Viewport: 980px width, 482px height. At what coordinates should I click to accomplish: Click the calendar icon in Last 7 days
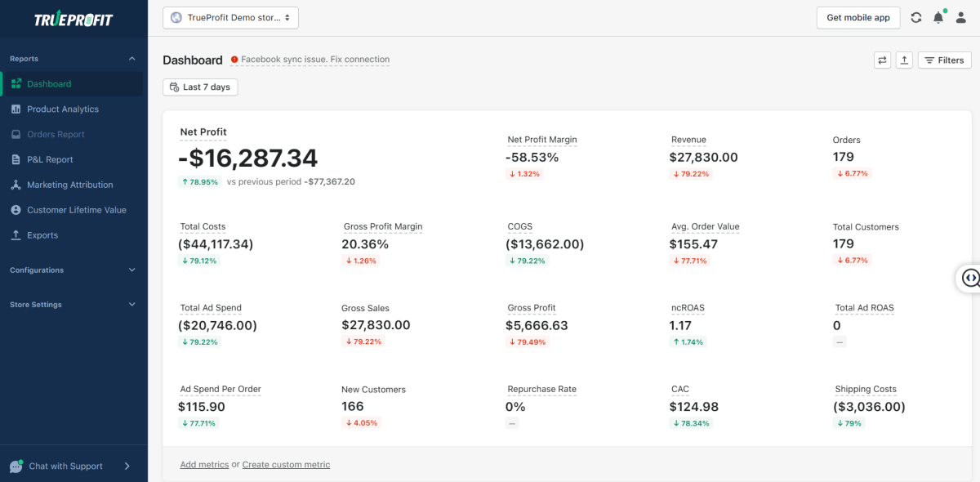pyautogui.click(x=175, y=87)
